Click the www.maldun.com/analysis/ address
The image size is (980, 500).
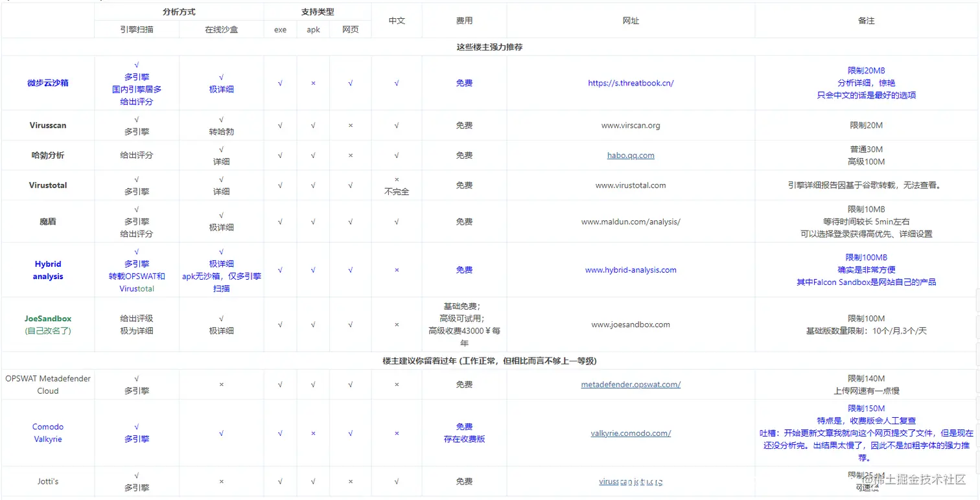pyautogui.click(x=631, y=222)
